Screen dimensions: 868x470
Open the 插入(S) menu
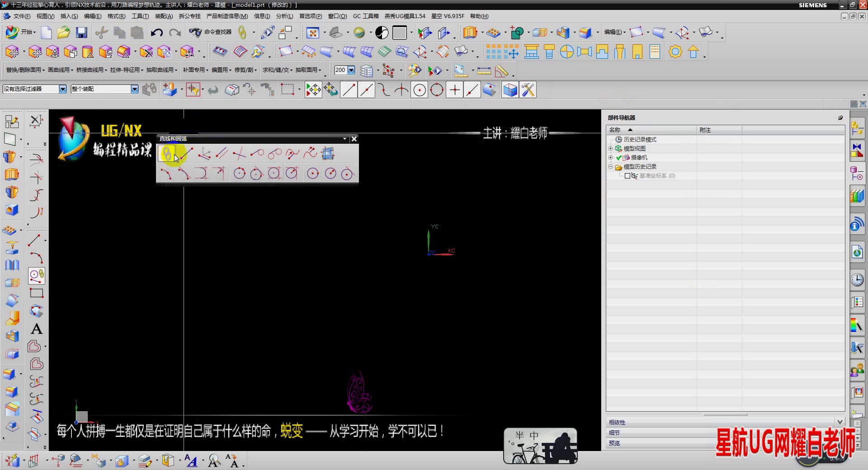69,16
